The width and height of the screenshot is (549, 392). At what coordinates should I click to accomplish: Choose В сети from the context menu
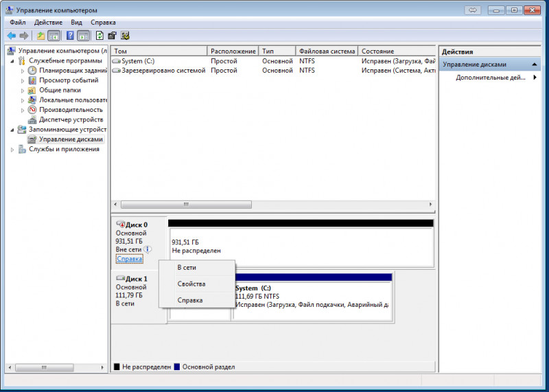pos(187,268)
